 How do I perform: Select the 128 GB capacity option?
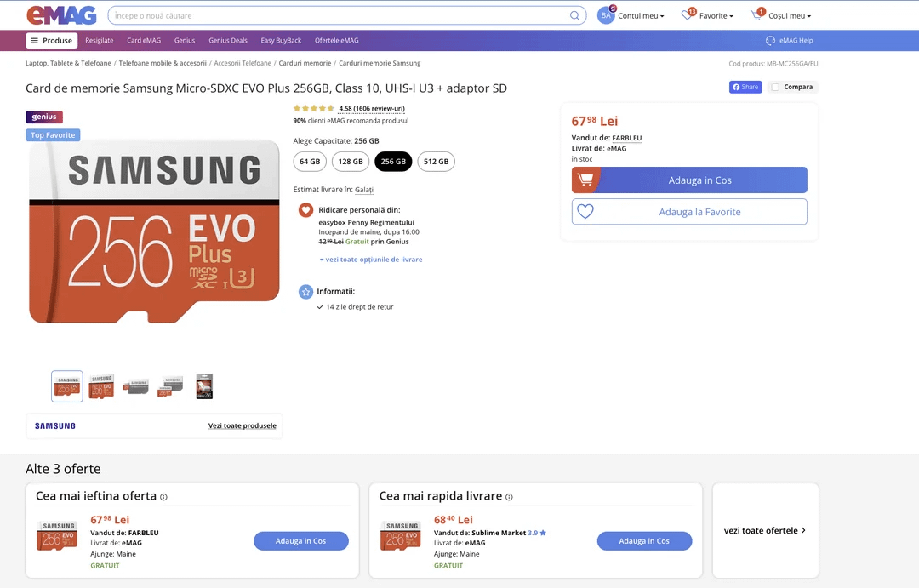(351, 162)
